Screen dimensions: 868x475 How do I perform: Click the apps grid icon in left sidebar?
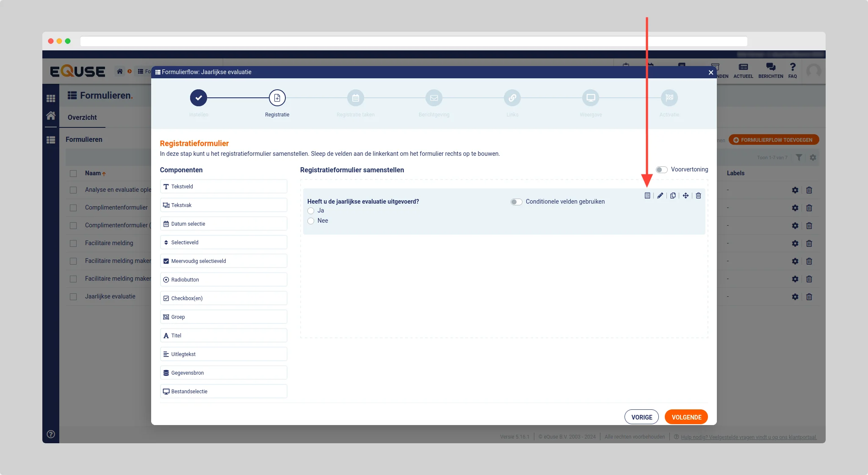pos(51,98)
